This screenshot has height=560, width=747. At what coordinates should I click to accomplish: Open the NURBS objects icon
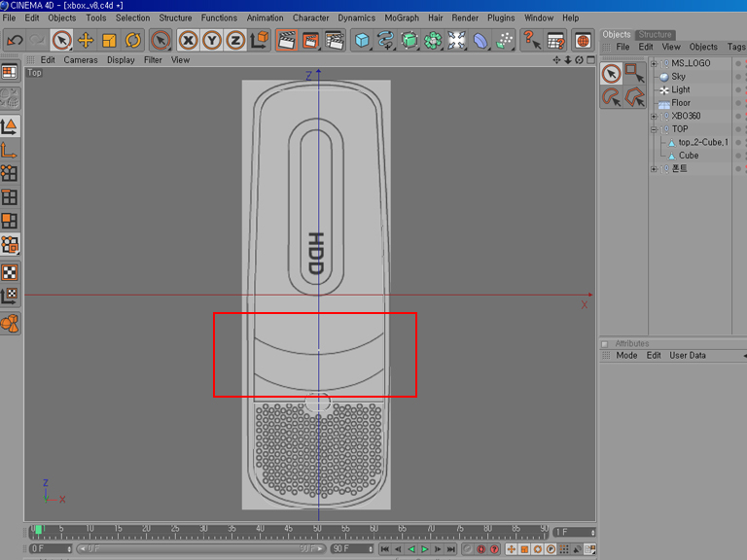click(409, 41)
